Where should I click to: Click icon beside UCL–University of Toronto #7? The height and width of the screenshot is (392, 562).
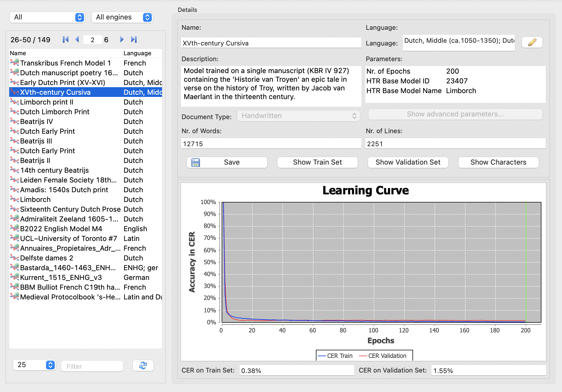tap(15, 238)
